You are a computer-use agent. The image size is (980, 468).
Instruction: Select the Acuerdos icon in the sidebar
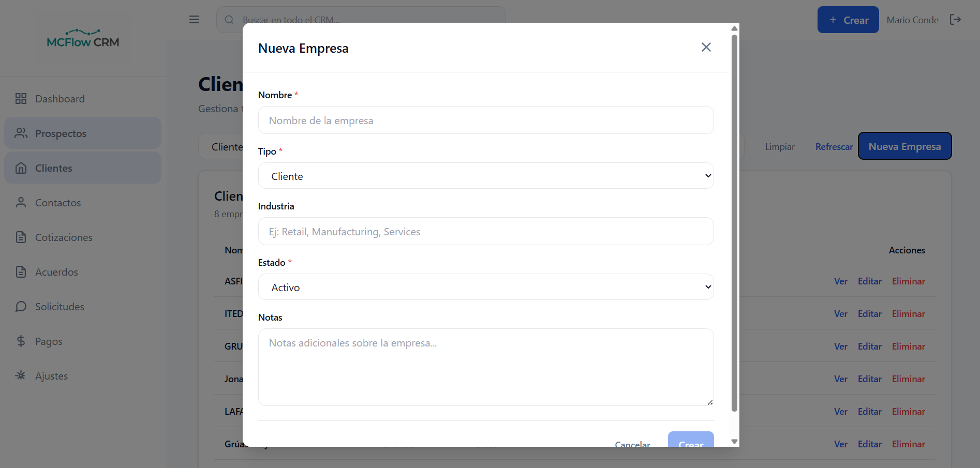coord(21,271)
